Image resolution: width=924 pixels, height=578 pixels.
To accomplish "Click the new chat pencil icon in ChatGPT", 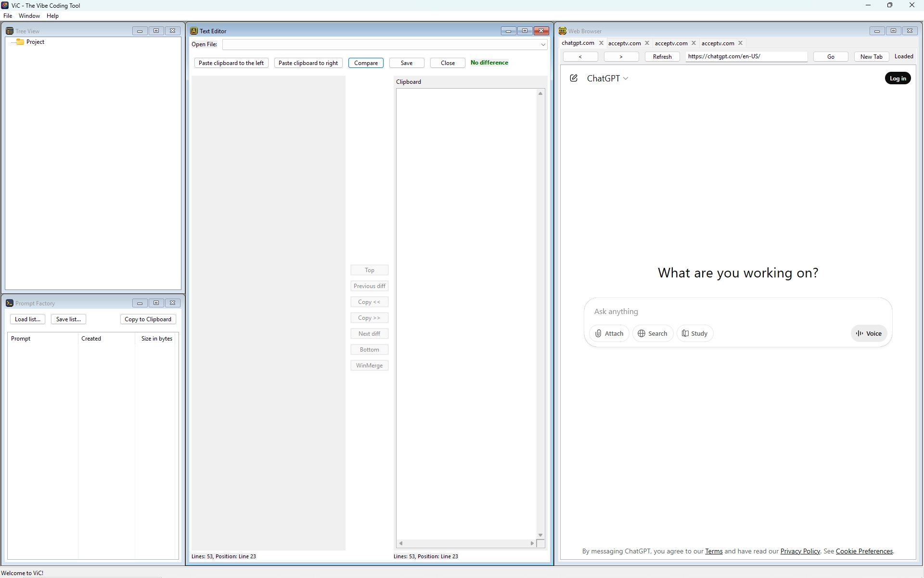I will 573,78.
